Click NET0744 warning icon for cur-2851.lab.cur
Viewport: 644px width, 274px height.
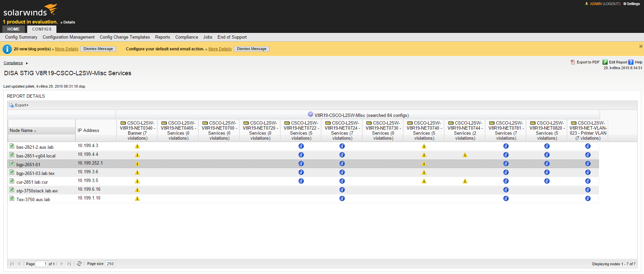[x=465, y=181]
